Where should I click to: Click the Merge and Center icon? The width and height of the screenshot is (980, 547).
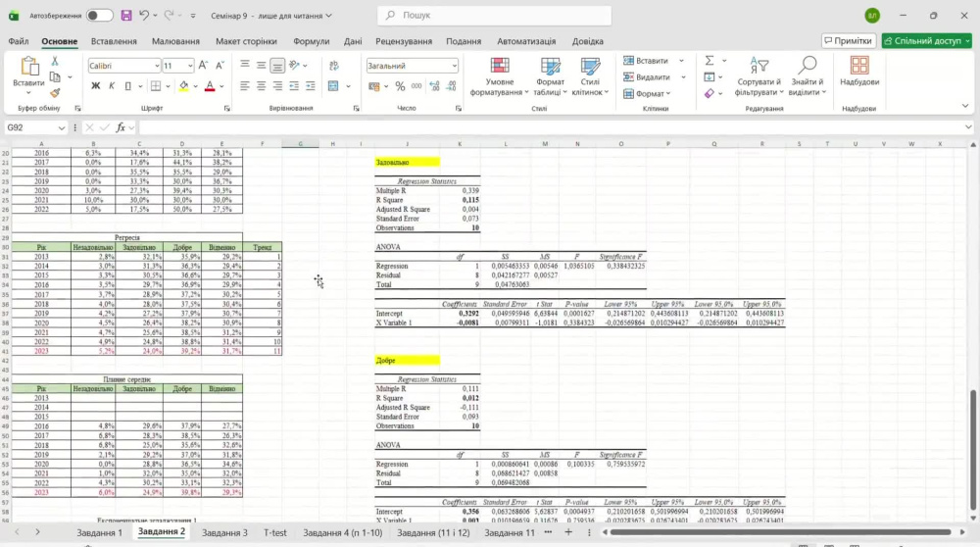(334, 85)
